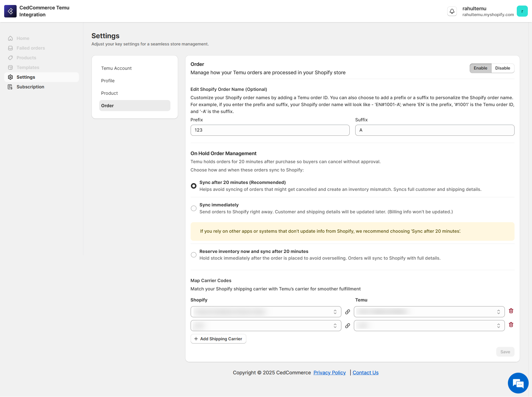This screenshot has width=532, height=397.
Task: Click the Save button
Action: 505,352
